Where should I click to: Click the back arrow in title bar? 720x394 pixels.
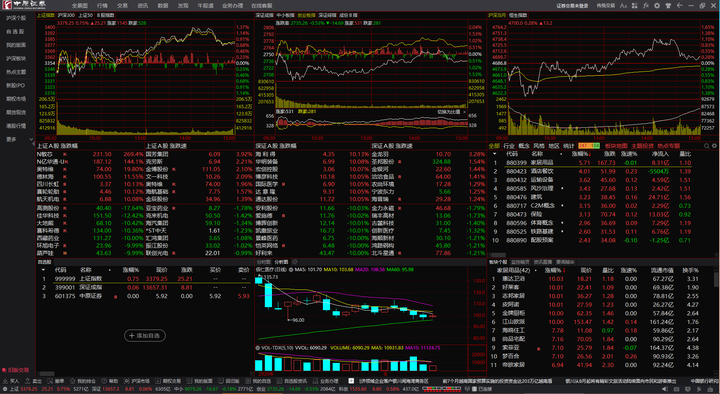680,6
